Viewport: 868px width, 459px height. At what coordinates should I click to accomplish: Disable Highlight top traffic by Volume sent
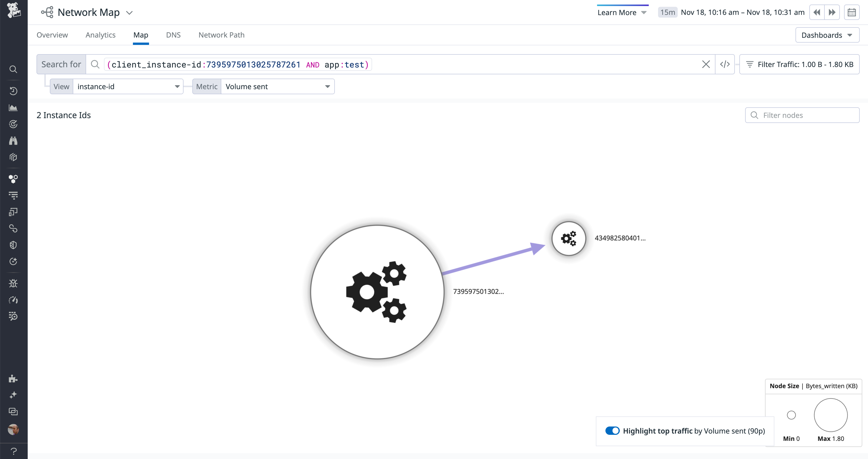[x=612, y=431]
